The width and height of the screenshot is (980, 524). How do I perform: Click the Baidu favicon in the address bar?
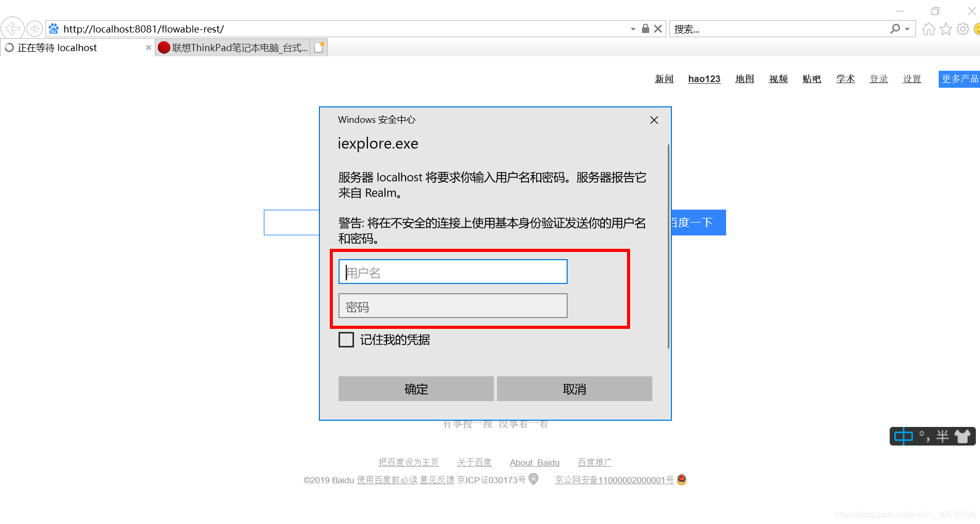point(54,28)
